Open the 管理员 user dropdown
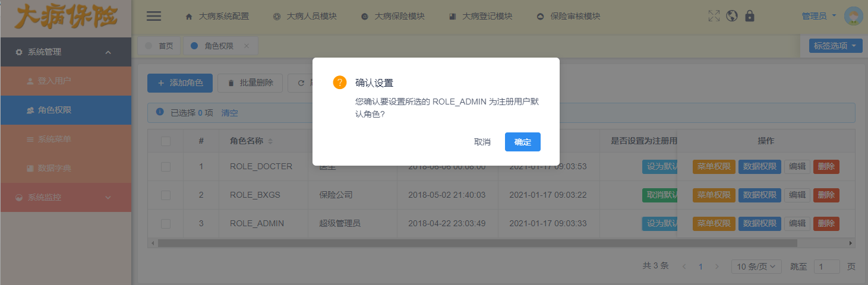Screen dimensions: 868x285 pyautogui.click(x=819, y=16)
